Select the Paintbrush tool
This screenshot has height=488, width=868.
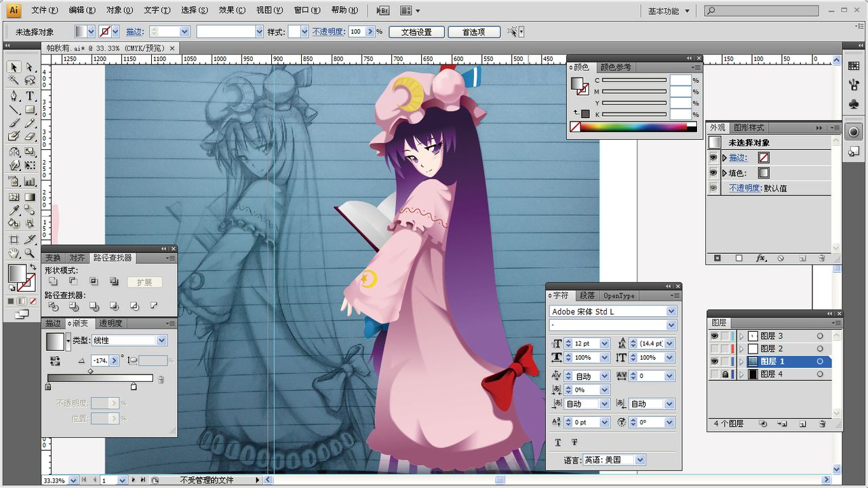(x=14, y=123)
